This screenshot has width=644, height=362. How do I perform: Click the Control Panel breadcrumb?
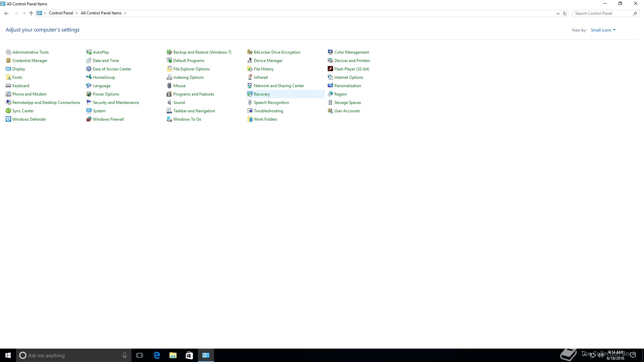pos(61,13)
